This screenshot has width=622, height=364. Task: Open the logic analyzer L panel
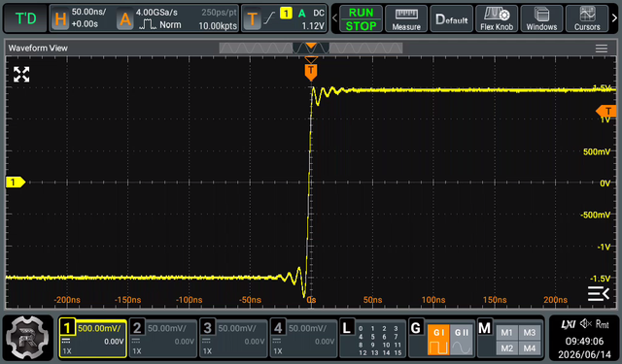[346, 328]
